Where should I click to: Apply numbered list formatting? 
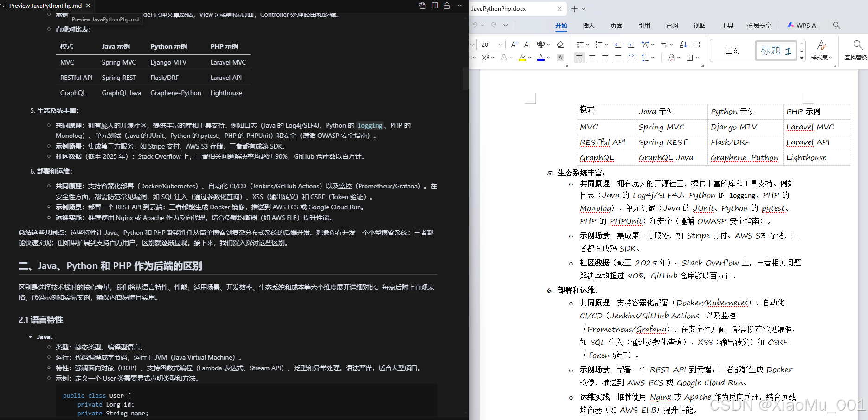(598, 45)
